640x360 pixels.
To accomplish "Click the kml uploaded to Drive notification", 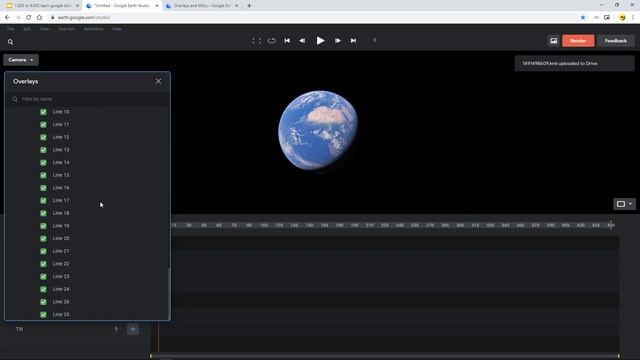I will tap(574, 64).
